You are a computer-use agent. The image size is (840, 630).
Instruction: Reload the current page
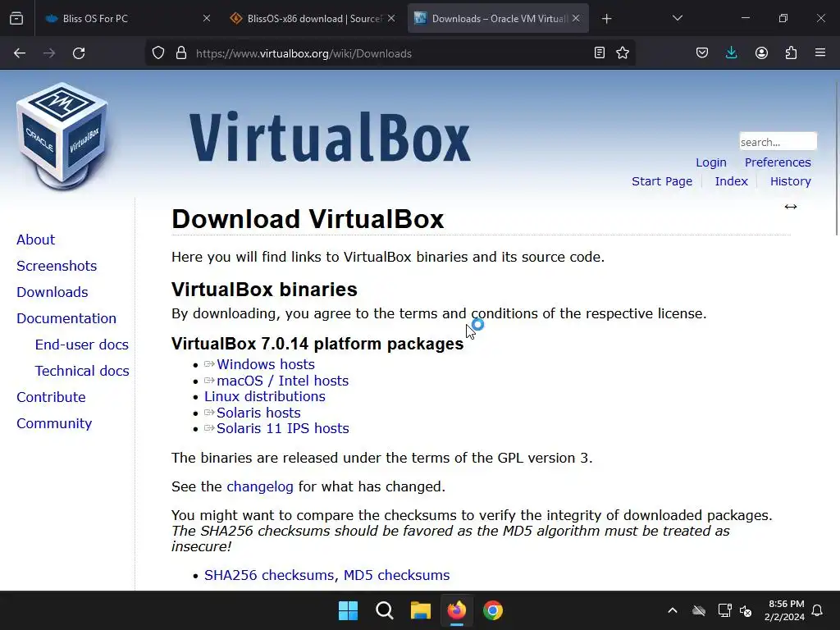tap(79, 53)
